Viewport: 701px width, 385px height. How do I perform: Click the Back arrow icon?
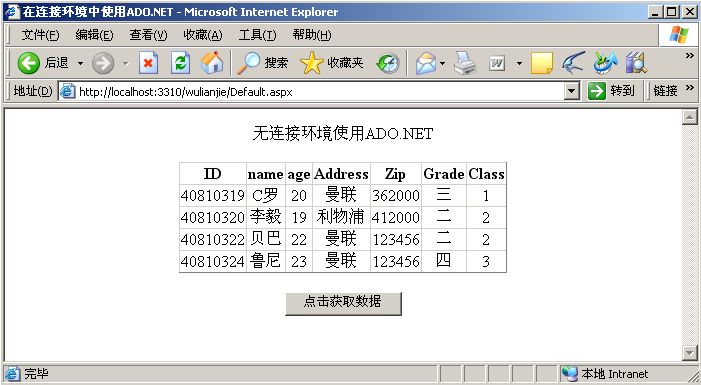[x=29, y=63]
